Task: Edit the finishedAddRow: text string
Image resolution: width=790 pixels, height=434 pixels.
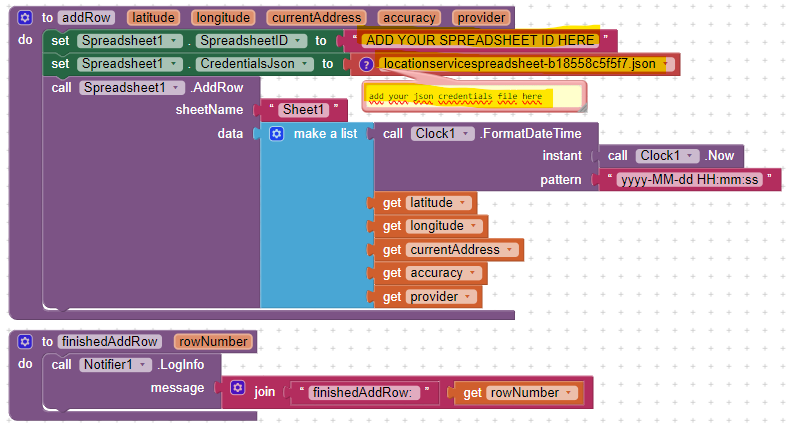Action: pos(362,393)
